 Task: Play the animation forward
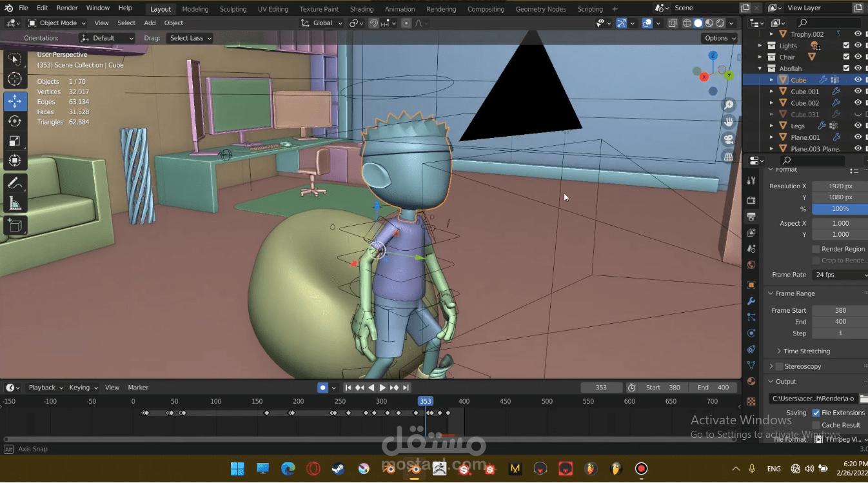(382, 388)
